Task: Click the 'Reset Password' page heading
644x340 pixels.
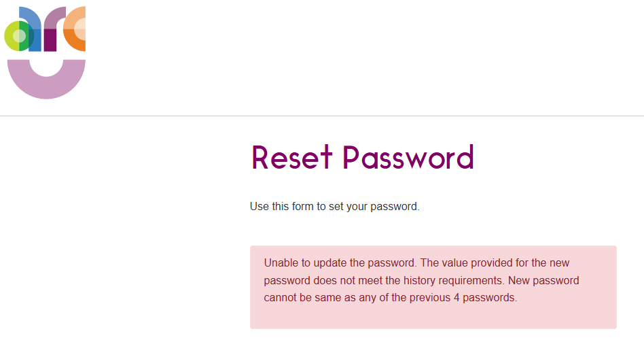Action: pos(362,158)
